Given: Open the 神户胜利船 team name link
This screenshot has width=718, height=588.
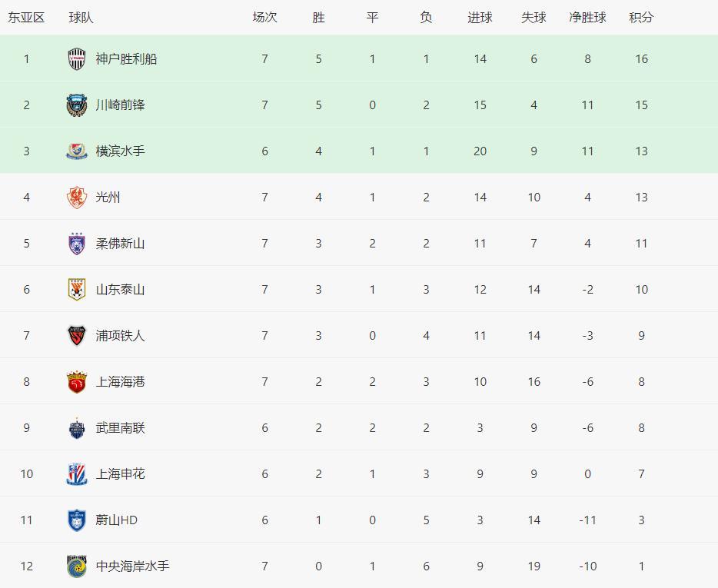Looking at the screenshot, I should 126,59.
